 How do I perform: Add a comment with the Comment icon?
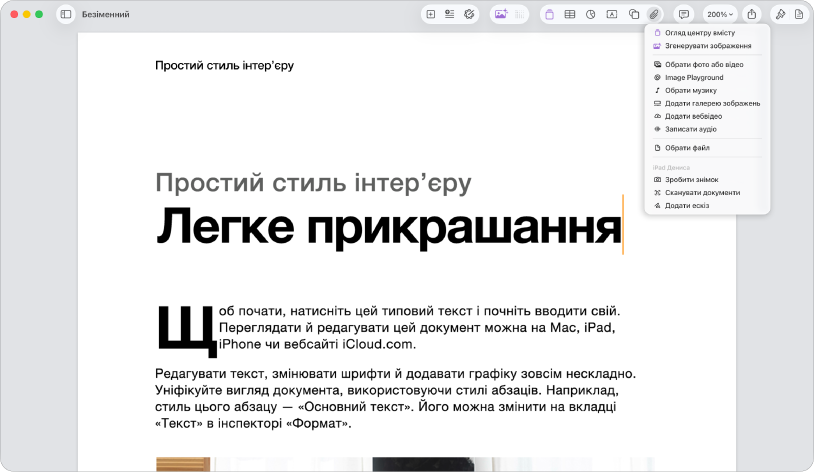(684, 15)
